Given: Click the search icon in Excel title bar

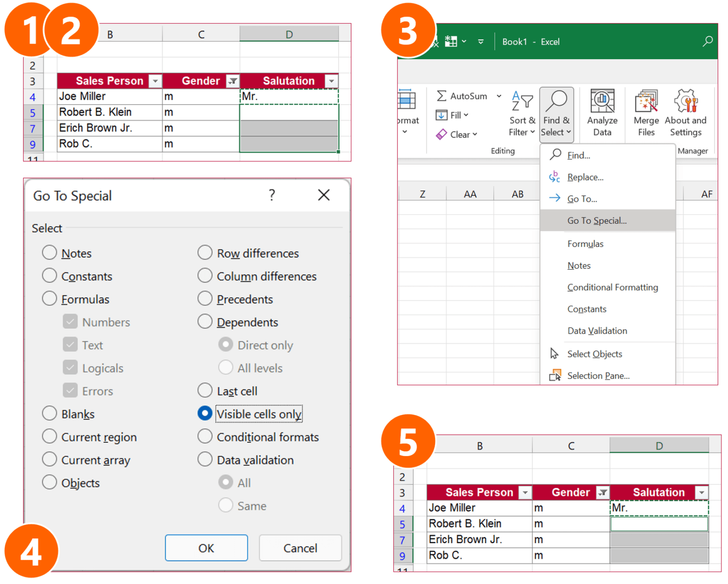Looking at the screenshot, I should point(707,42).
